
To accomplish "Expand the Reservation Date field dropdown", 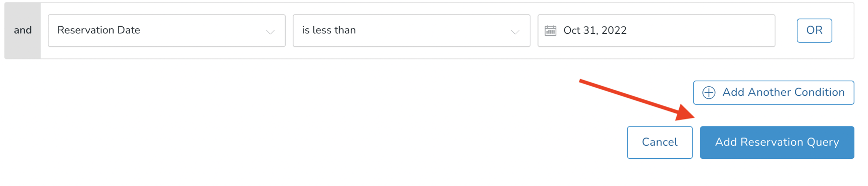I will [167, 31].
